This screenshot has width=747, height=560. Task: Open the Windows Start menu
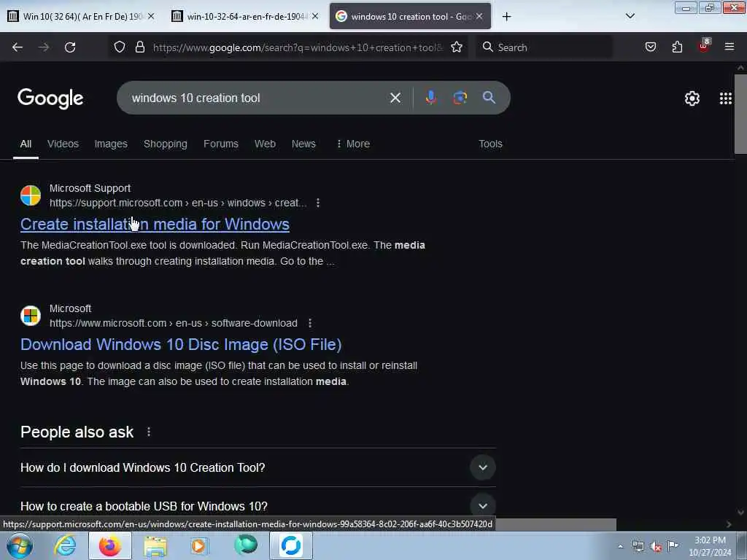pos(20,545)
